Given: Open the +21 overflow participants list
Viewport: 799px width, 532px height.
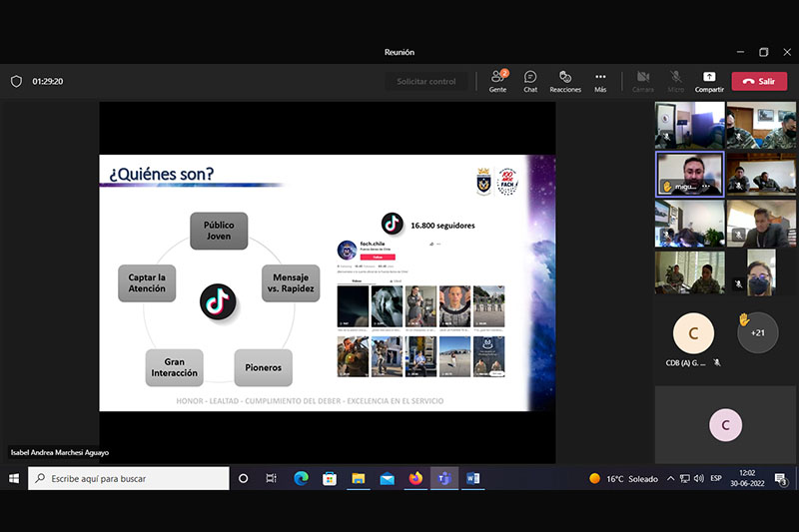Looking at the screenshot, I should click(758, 333).
